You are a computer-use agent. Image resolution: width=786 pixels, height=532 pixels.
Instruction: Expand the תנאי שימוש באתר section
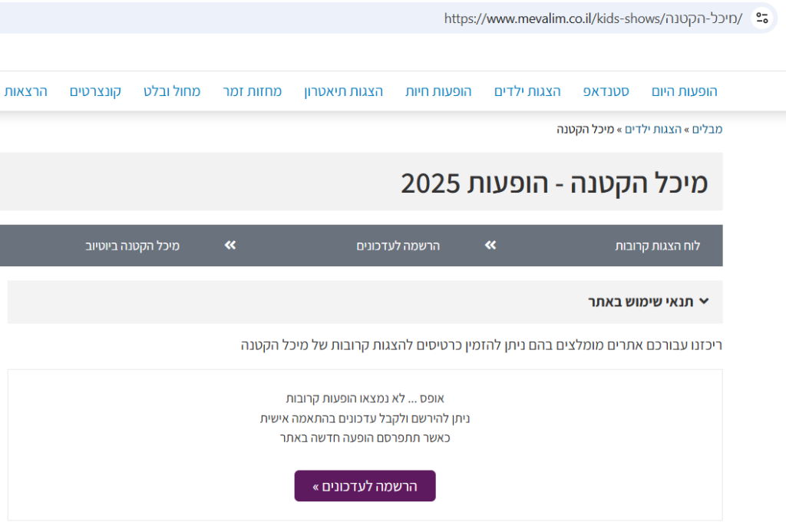click(x=365, y=302)
